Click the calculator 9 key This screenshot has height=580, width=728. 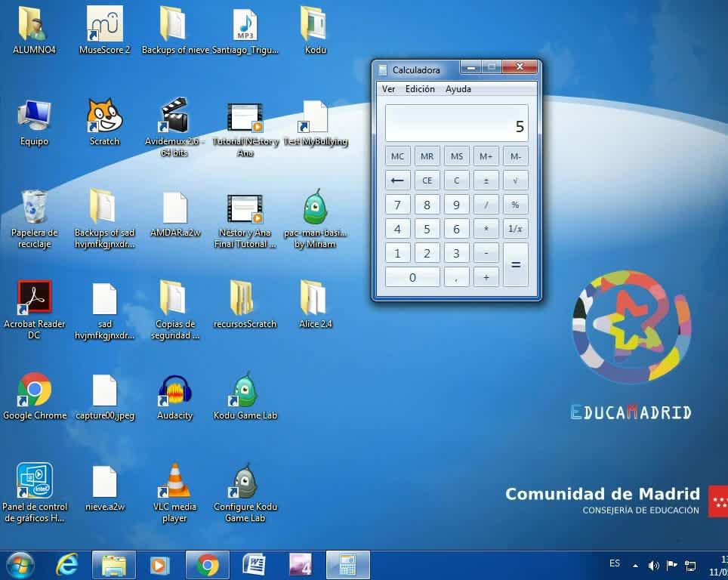(x=456, y=205)
